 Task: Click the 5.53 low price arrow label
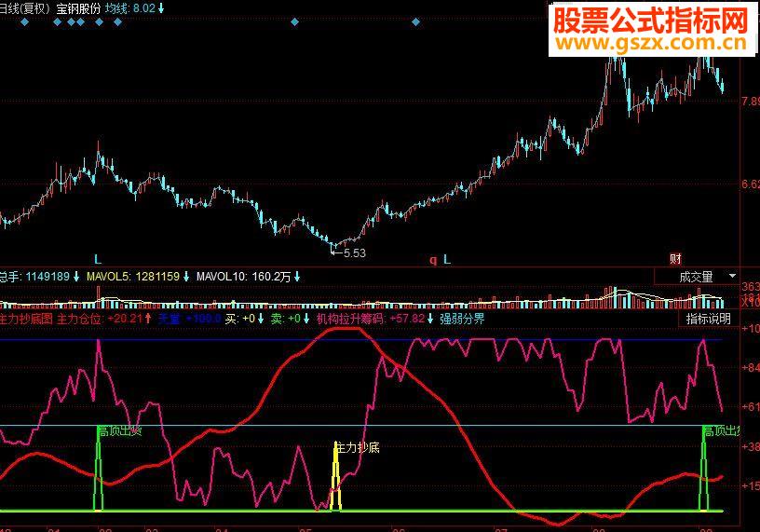tap(349, 252)
